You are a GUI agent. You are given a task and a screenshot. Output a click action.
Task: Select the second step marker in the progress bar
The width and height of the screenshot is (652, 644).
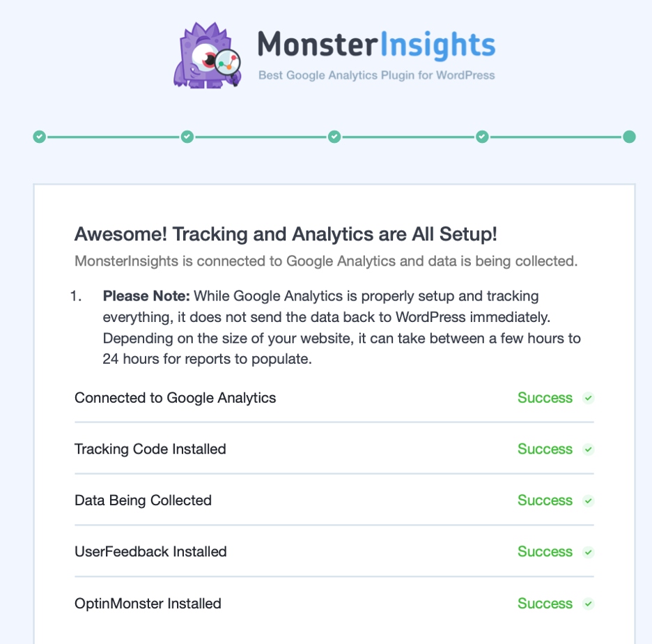click(x=187, y=137)
